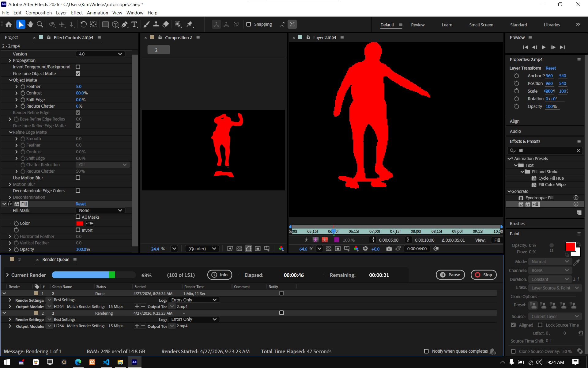The height and width of the screenshot is (368, 588).
Task: Select the Type tool
Action: (x=134, y=24)
